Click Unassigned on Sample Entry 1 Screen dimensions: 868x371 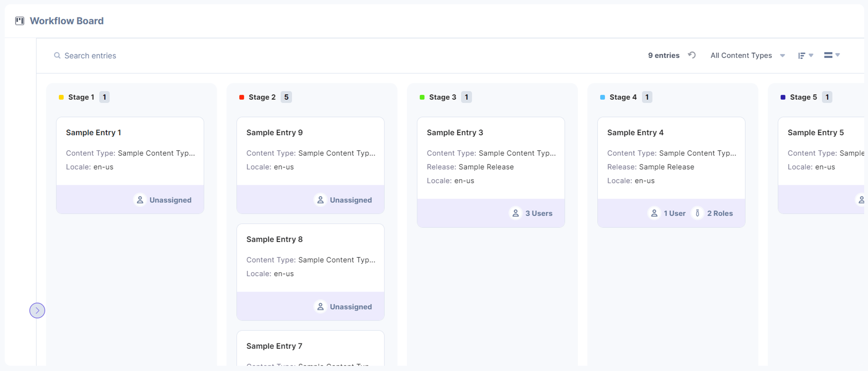point(170,200)
